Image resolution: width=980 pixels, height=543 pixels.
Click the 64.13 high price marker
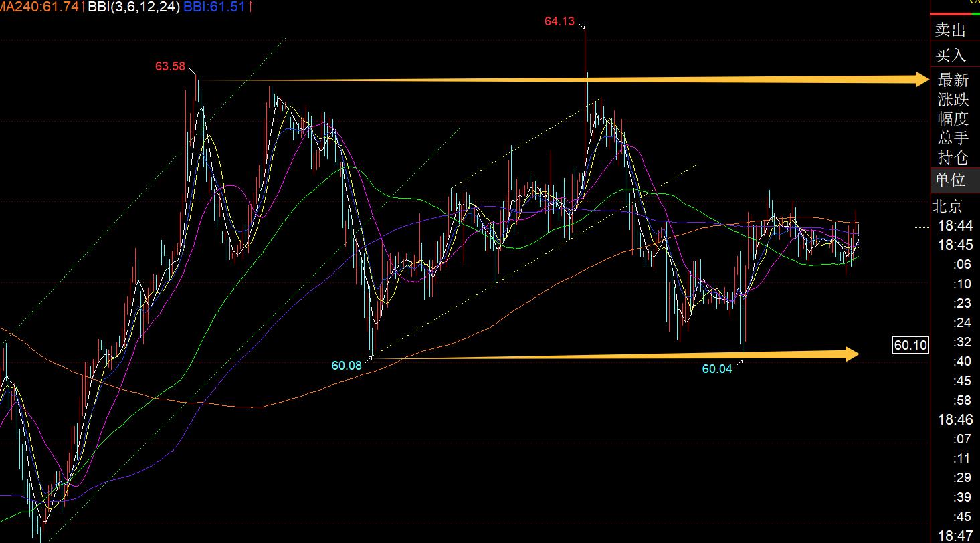pos(559,21)
